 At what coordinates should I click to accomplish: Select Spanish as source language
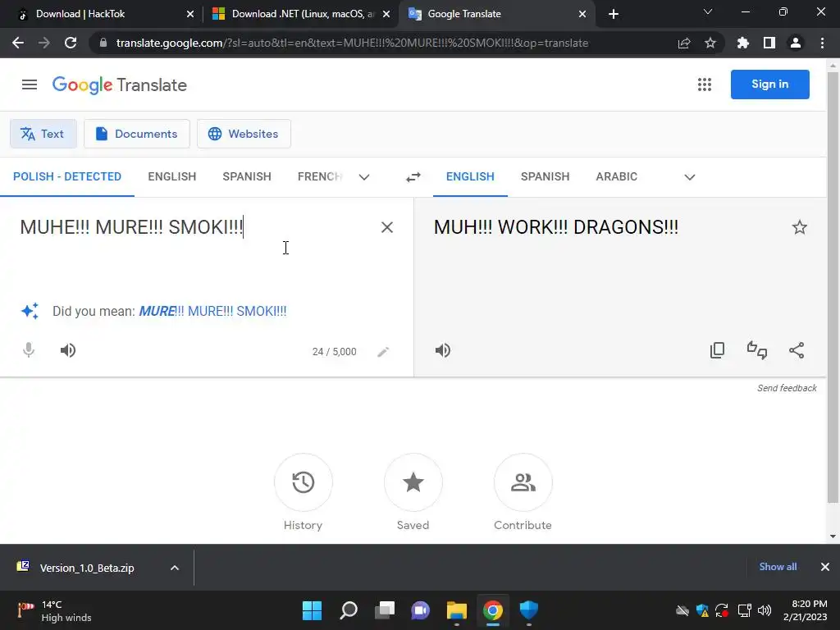coord(247,177)
